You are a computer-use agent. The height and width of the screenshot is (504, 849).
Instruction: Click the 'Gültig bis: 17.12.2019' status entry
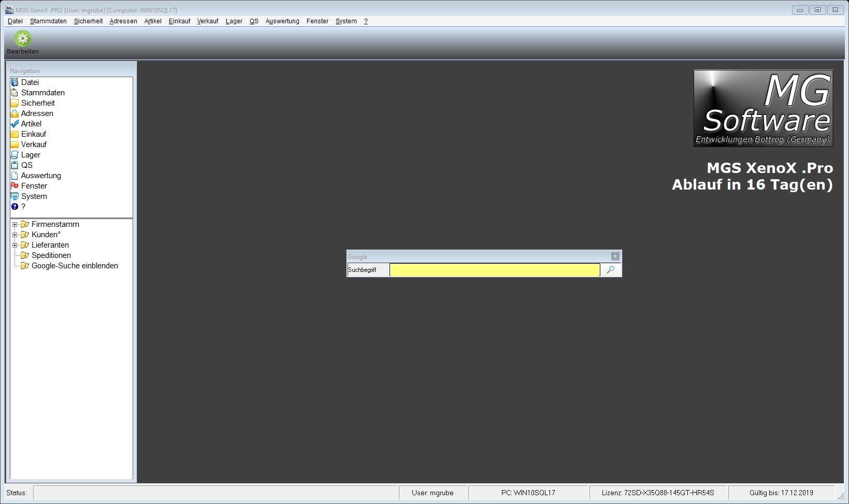(x=781, y=493)
